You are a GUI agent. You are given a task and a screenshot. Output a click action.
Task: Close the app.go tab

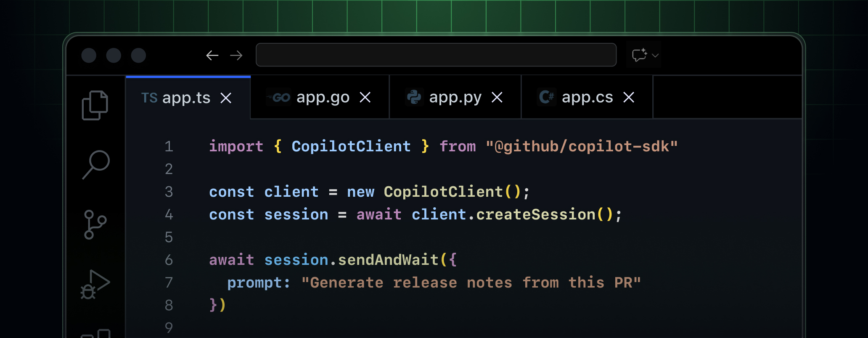(x=365, y=97)
